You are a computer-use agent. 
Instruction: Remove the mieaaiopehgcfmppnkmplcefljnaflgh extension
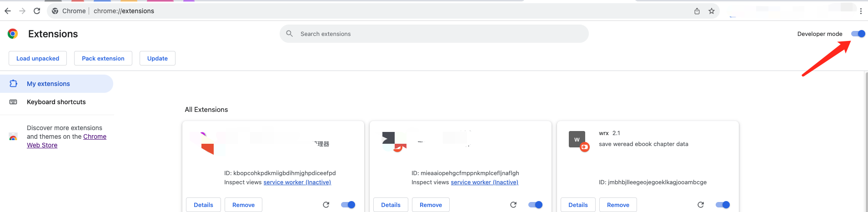(x=431, y=205)
